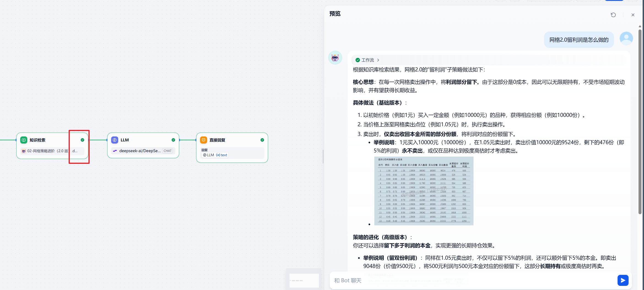644x290 pixels.
Task: Expand the 工作流 details chevron
Action: pyautogui.click(x=378, y=60)
